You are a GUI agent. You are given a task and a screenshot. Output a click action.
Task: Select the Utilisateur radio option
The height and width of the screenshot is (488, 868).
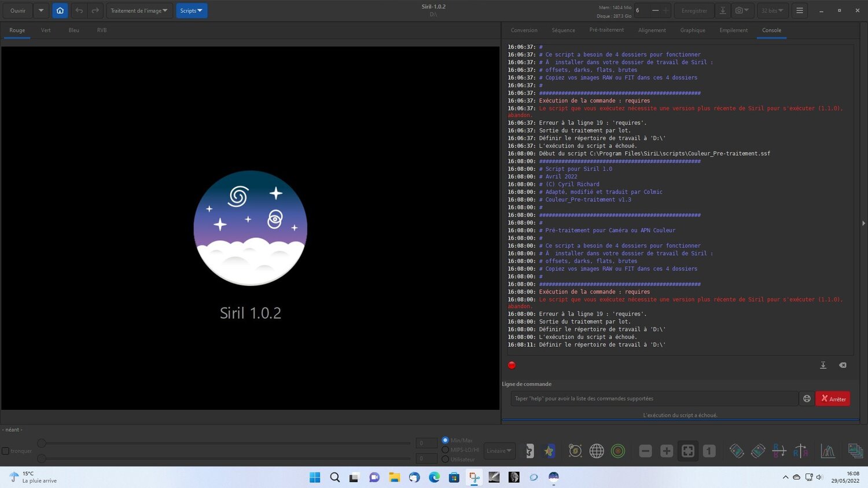[x=446, y=459]
